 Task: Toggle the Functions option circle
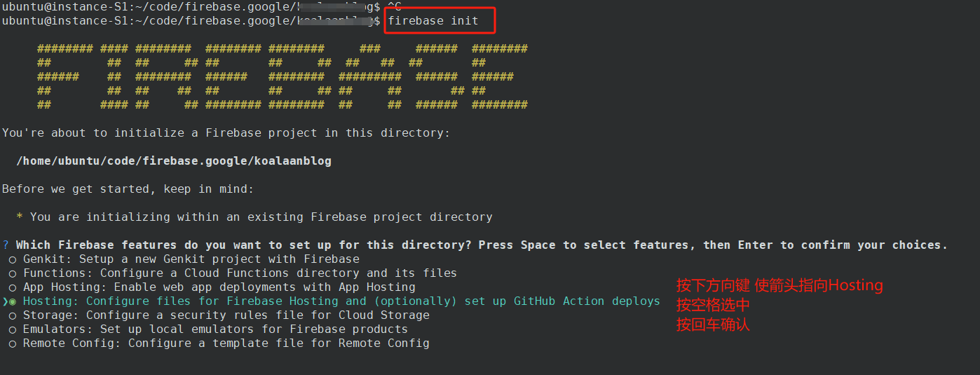(13, 273)
